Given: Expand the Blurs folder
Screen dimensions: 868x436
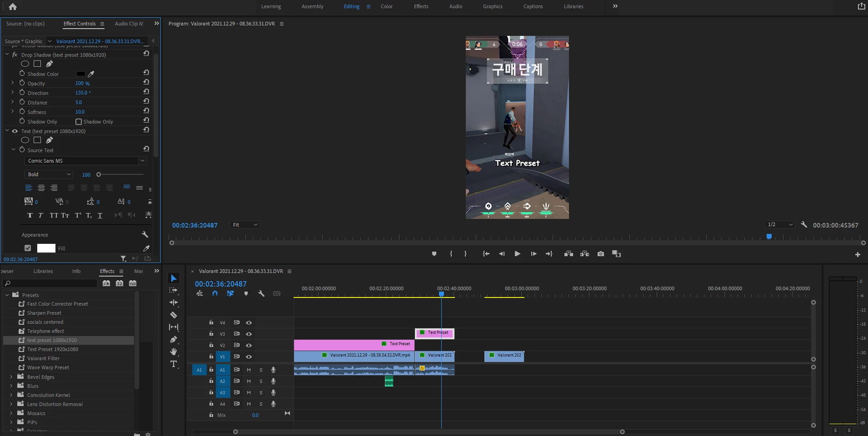Looking at the screenshot, I should [x=11, y=386].
